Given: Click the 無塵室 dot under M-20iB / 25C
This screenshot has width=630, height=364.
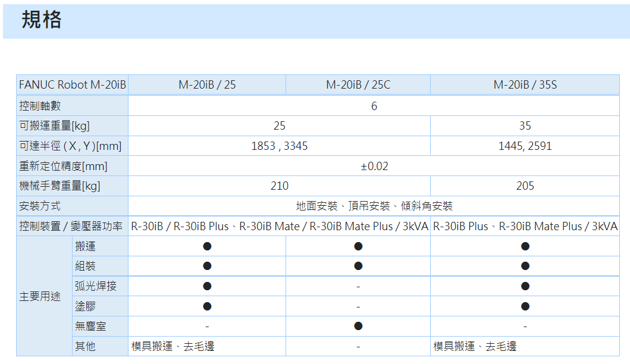Looking at the screenshot, I should tap(358, 326).
